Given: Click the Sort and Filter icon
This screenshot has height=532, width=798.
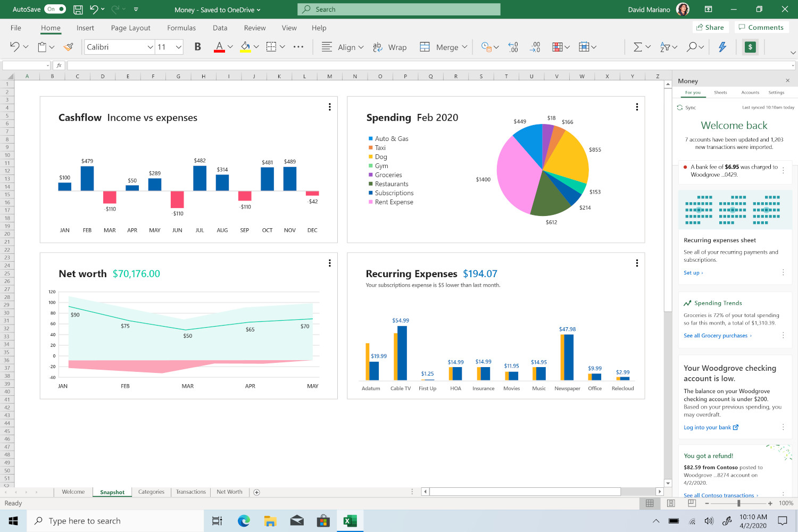Looking at the screenshot, I should tap(665, 47).
